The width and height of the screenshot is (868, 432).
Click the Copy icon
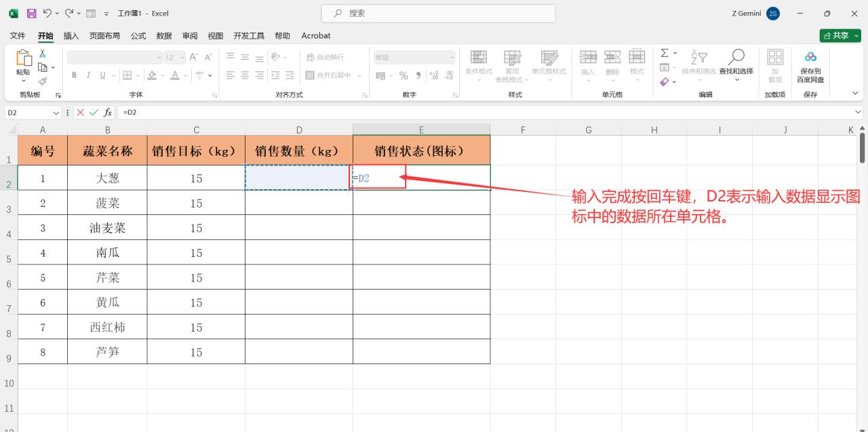pos(42,67)
